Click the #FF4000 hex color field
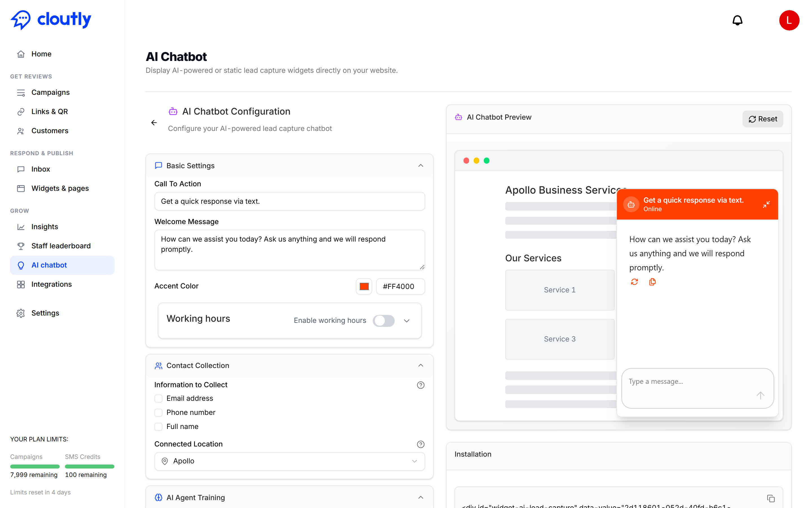812x508 pixels. coord(400,286)
